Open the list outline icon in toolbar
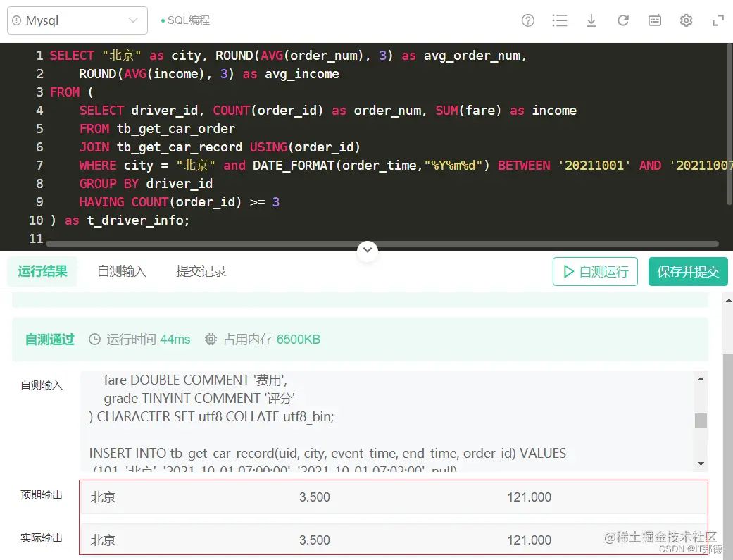The width and height of the screenshot is (733, 560). [x=560, y=20]
